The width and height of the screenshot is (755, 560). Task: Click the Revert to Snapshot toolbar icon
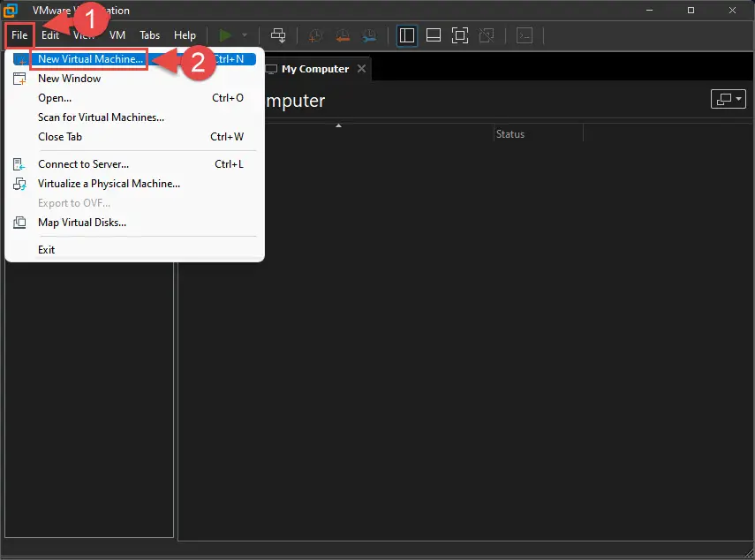click(x=343, y=35)
